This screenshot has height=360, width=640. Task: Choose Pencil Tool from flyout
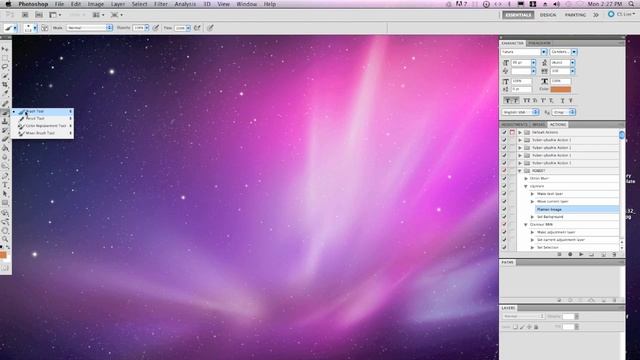coord(43,118)
